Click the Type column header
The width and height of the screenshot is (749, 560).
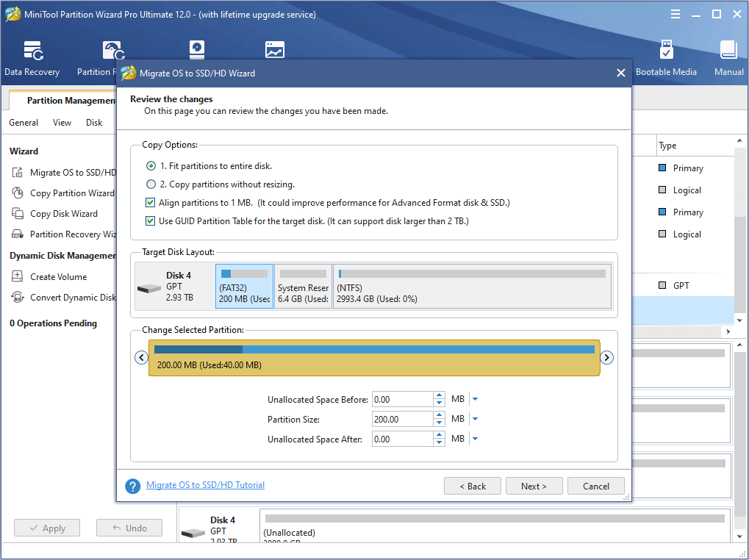pos(667,146)
